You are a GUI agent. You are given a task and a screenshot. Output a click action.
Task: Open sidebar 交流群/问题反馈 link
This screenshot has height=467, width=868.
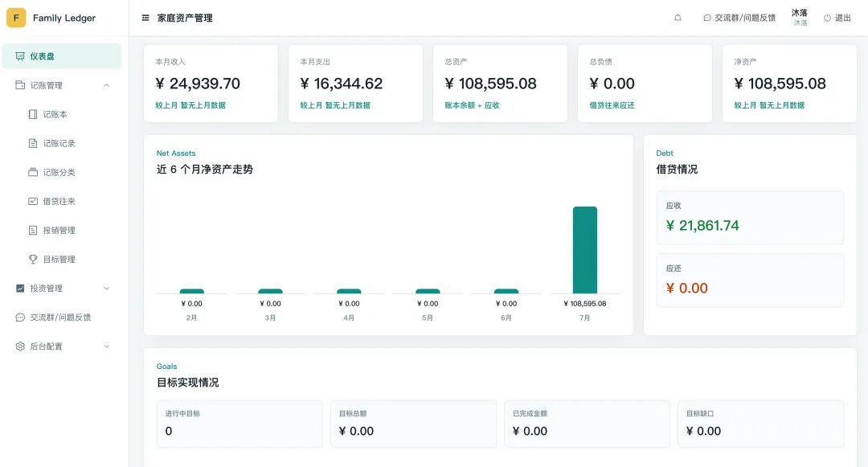click(61, 317)
